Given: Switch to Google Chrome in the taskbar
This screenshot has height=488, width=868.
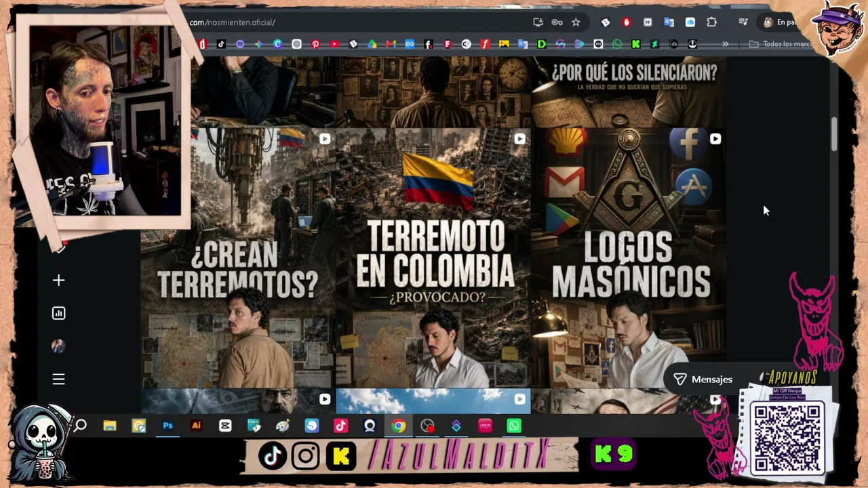Looking at the screenshot, I should 399,426.
